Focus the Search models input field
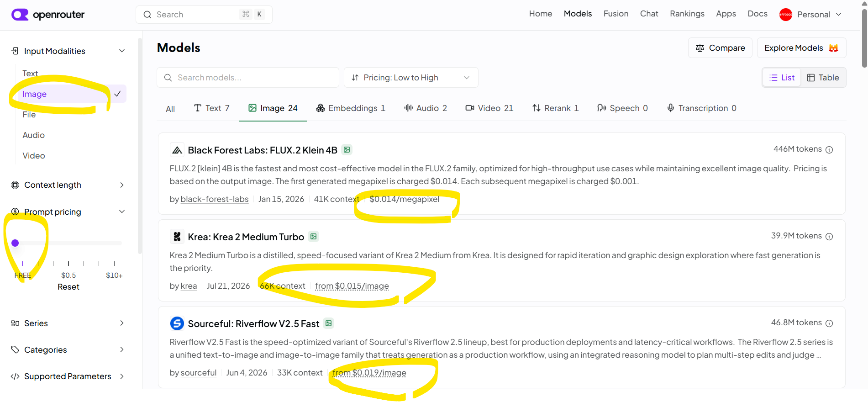The image size is (868, 402). point(248,78)
